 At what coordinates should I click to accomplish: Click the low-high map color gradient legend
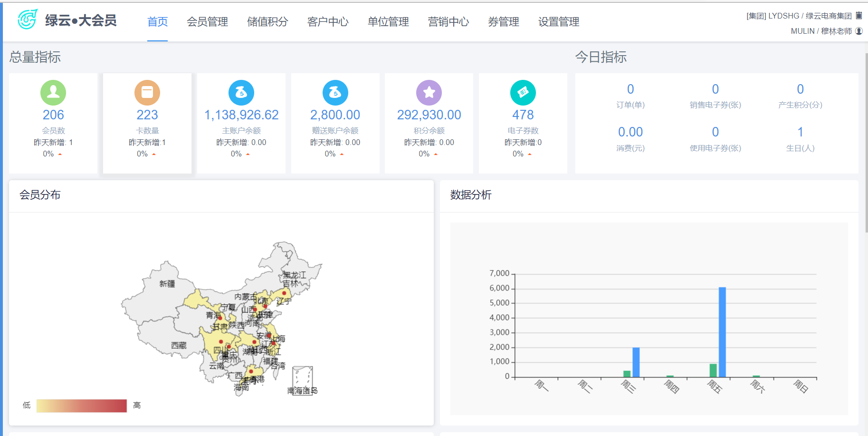click(82, 406)
